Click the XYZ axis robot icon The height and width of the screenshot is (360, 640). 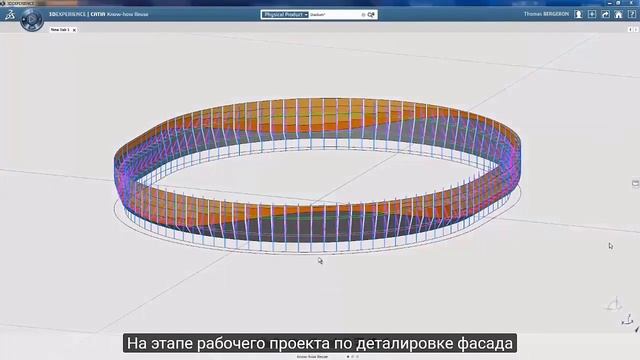coord(628,320)
